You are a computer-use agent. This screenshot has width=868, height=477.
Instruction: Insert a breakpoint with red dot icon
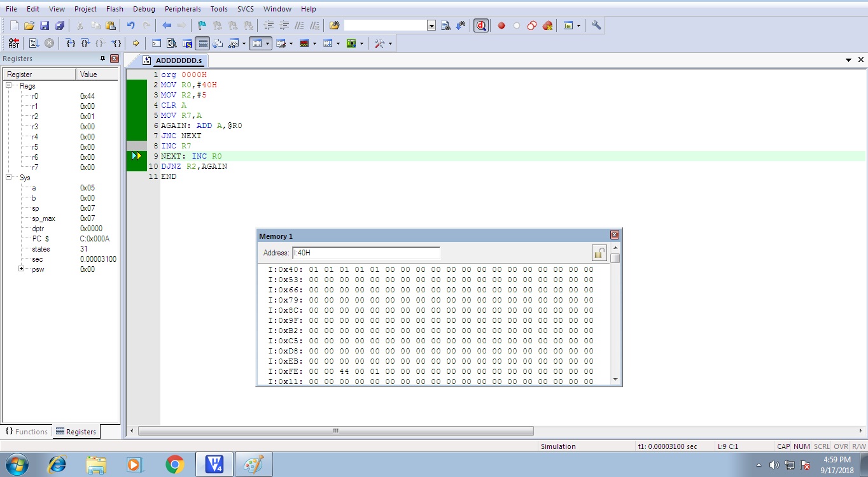[501, 25]
